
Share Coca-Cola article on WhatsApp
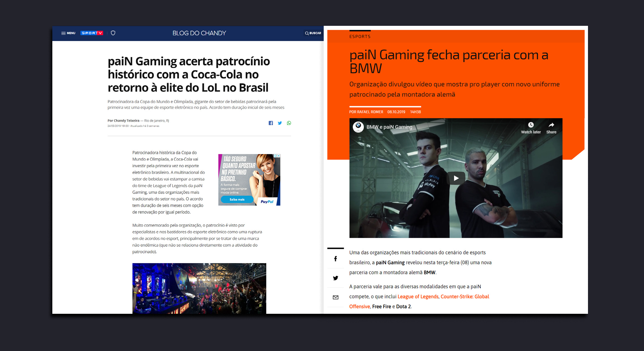289,123
